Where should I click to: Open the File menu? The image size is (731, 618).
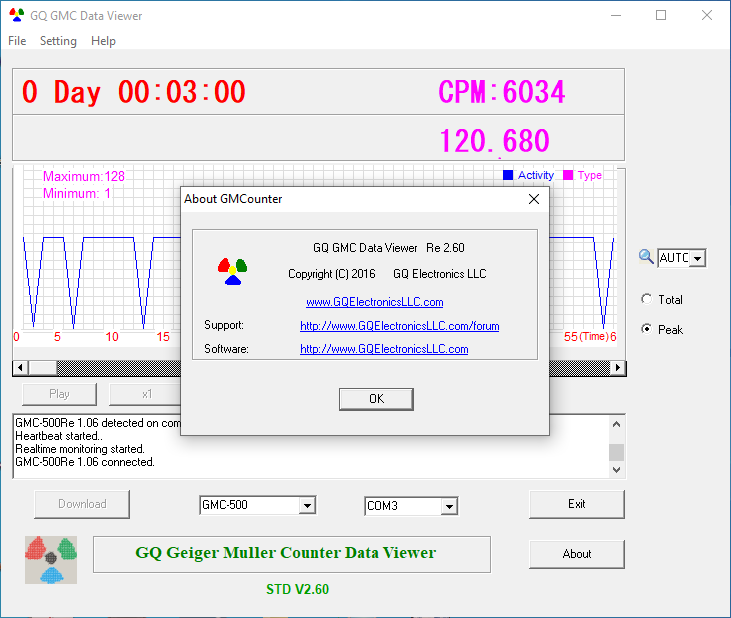[17, 41]
